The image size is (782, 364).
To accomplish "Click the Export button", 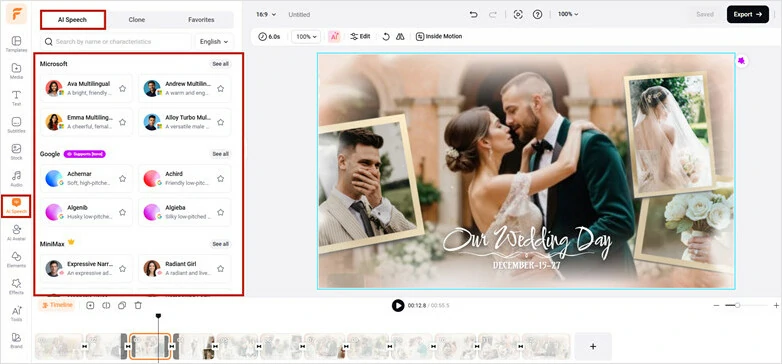I will coord(748,14).
